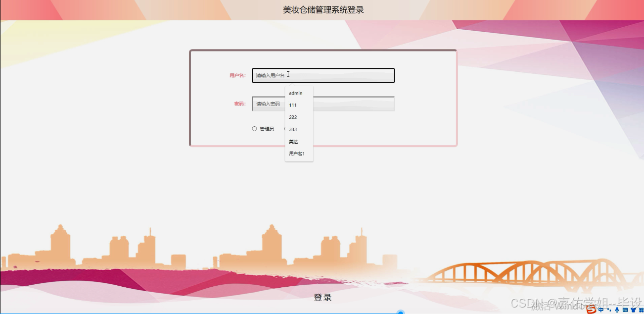
Task: Select "333" in the dropdown list
Action: click(x=292, y=129)
